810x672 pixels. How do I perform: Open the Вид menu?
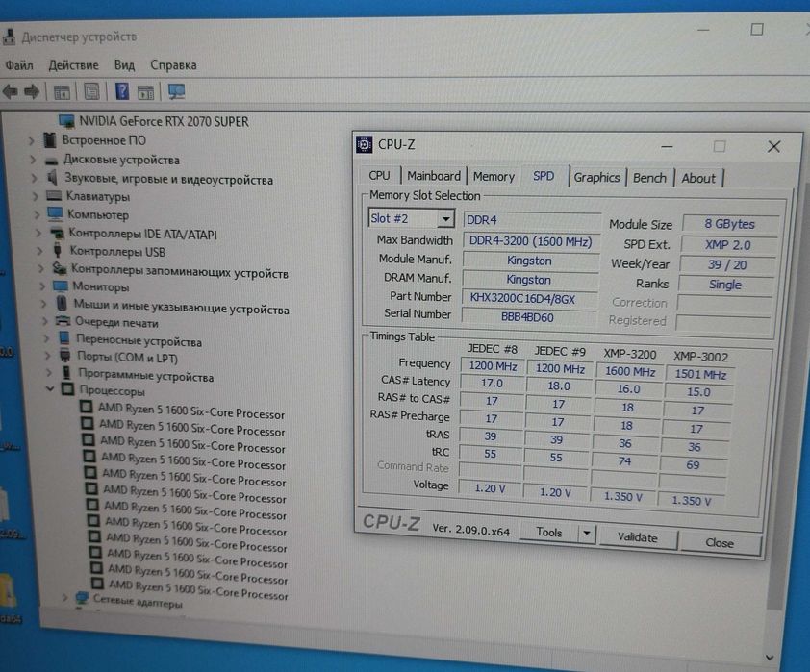tap(124, 65)
